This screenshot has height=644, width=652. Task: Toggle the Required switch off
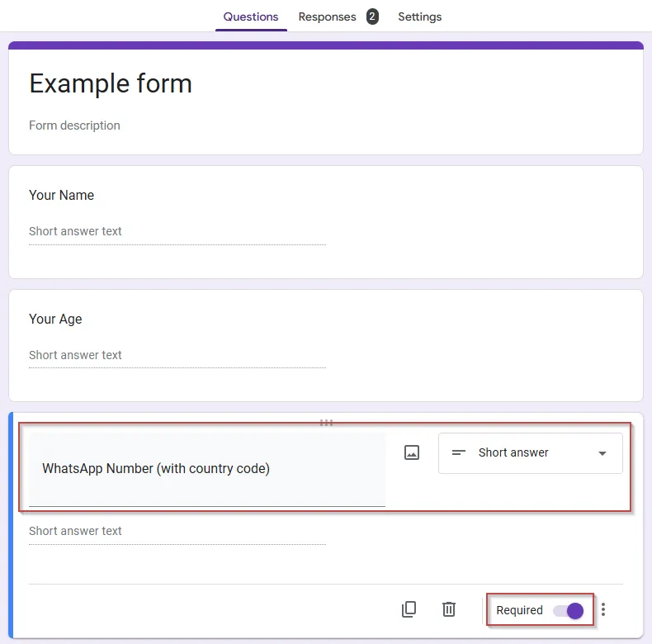569,611
